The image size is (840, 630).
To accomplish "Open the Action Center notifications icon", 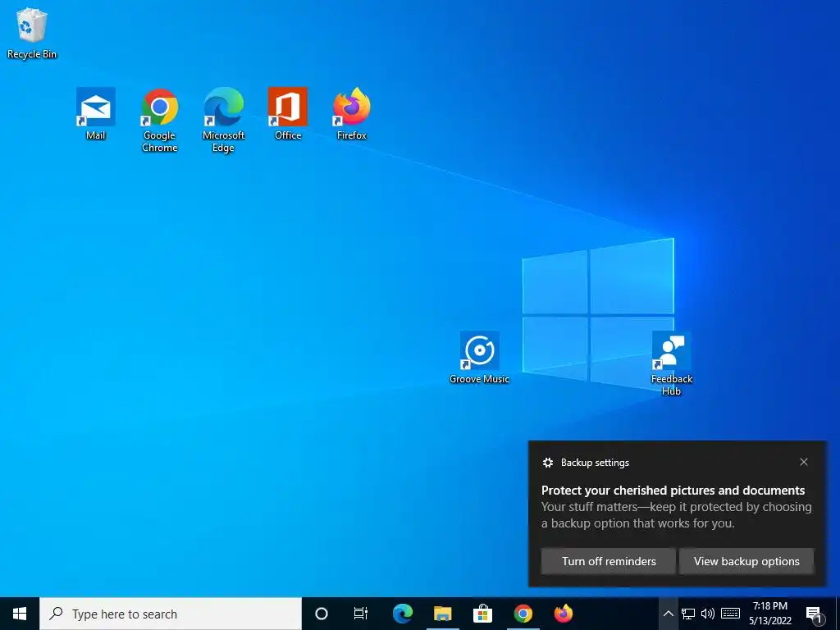I will [815, 614].
